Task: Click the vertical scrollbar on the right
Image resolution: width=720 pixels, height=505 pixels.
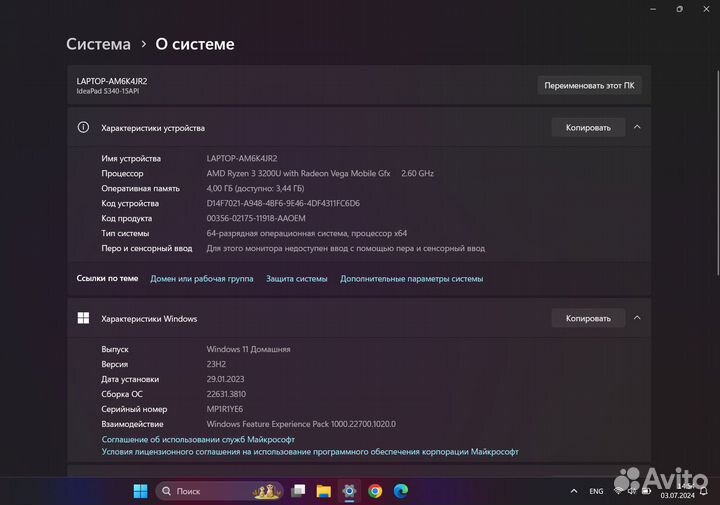Action: 718,173
